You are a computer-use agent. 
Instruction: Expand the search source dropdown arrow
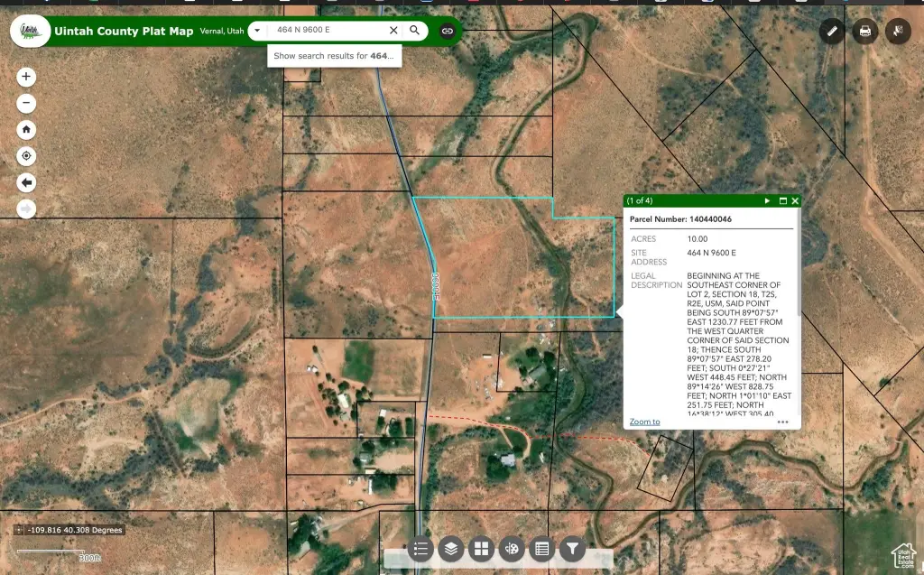[x=257, y=30]
